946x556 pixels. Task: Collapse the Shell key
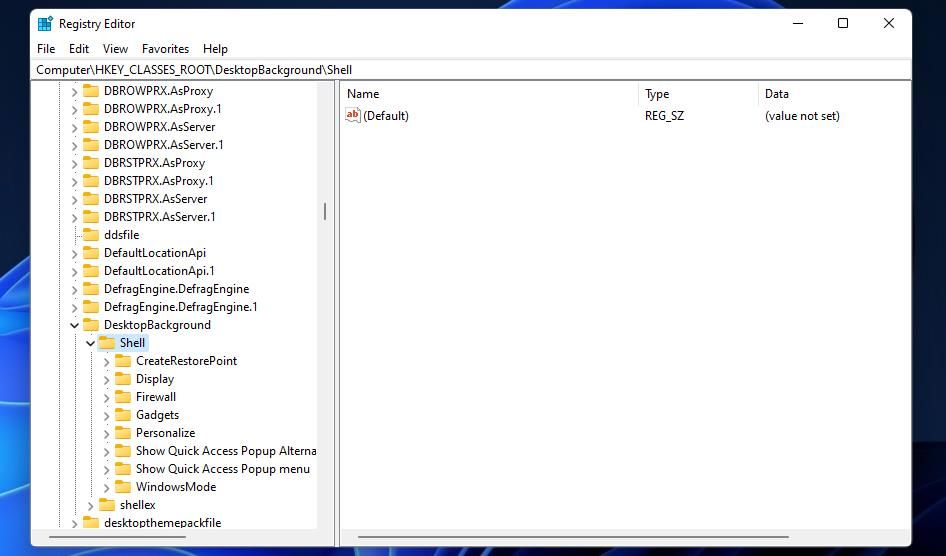(90, 343)
